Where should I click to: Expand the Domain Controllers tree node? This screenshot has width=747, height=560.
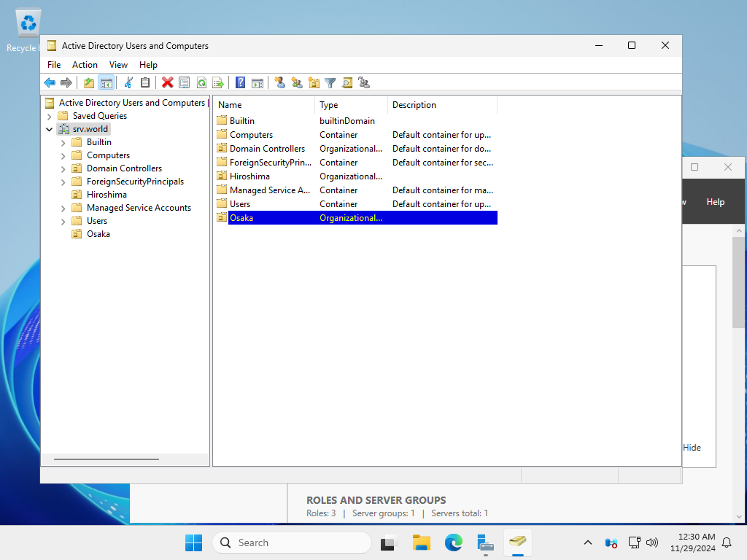click(63, 168)
